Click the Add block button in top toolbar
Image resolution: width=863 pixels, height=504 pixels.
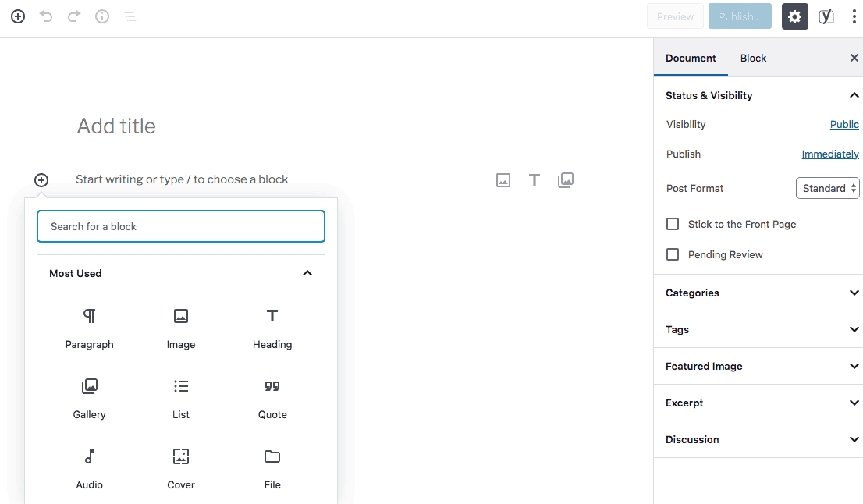tap(18, 16)
